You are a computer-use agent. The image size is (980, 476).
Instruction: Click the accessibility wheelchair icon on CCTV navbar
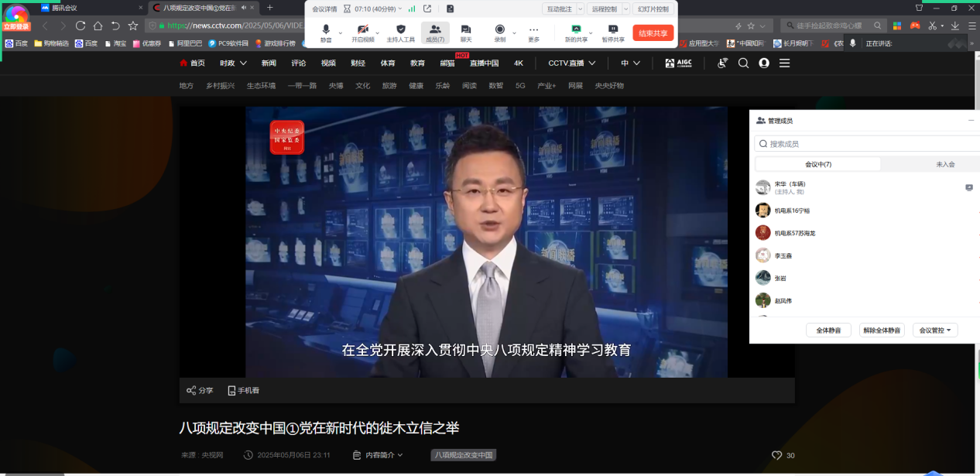[722, 63]
